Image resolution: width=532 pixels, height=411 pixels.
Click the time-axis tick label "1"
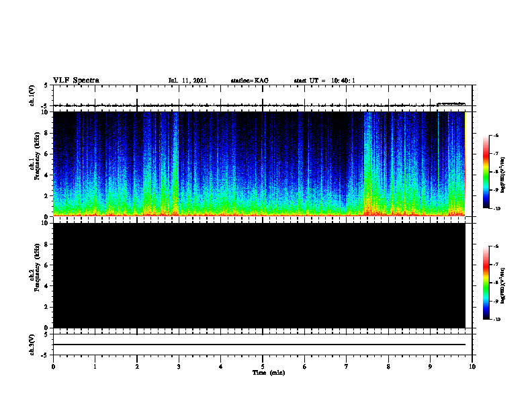coord(95,367)
